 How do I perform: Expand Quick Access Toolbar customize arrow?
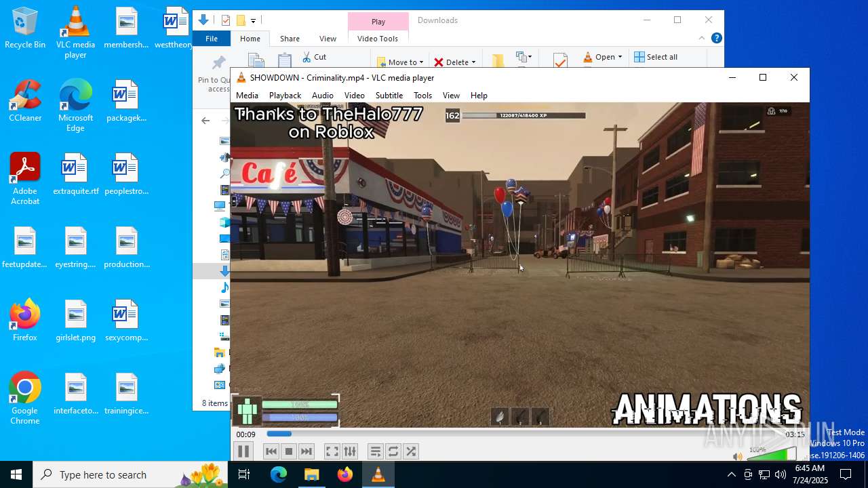(x=253, y=21)
